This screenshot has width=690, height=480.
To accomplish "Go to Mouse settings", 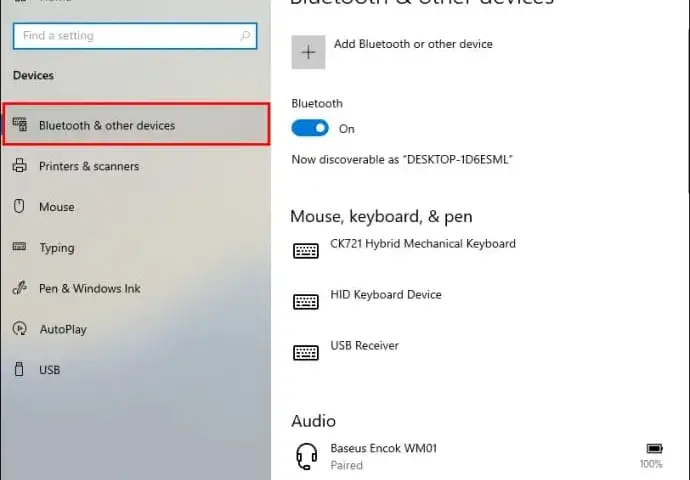I will (57, 207).
